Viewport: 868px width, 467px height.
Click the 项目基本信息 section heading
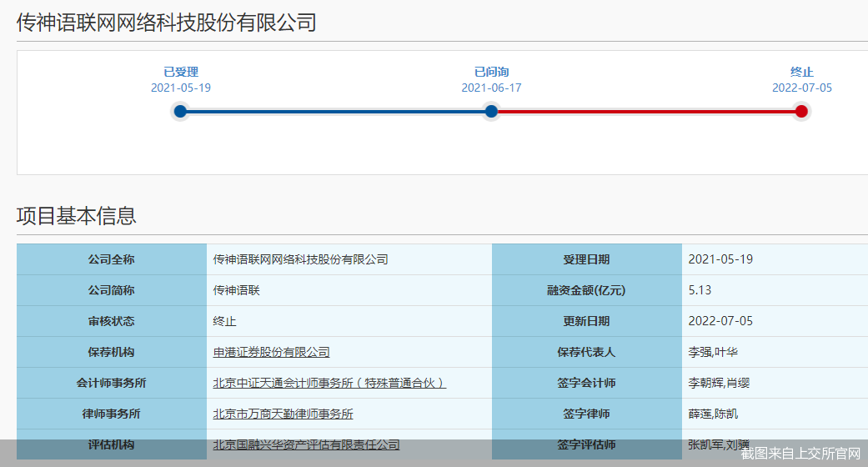click(77, 216)
